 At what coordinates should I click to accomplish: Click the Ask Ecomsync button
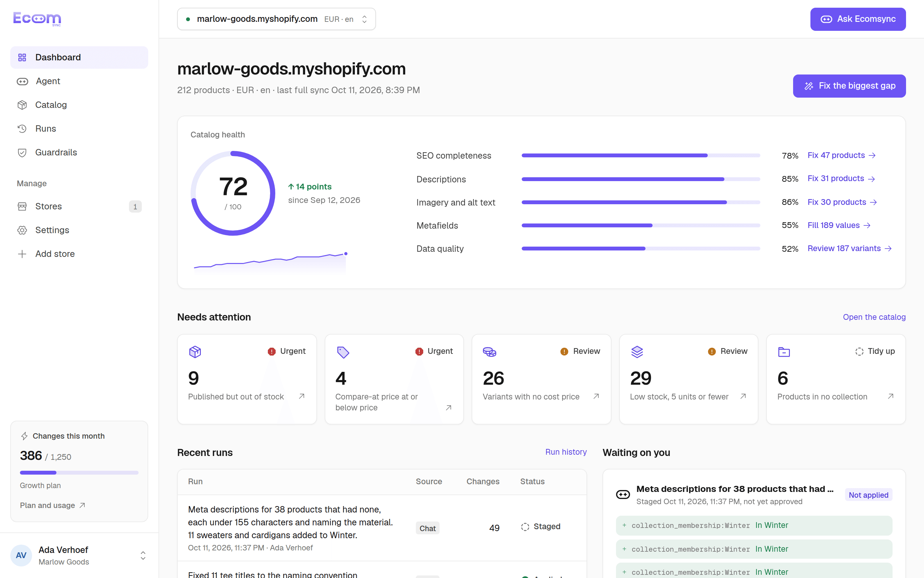pyautogui.click(x=858, y=19)
